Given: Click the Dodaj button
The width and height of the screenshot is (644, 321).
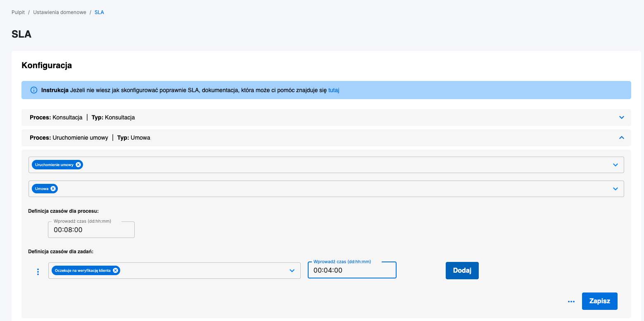Looking at the screenshot, I should click(x=462, y=271).
